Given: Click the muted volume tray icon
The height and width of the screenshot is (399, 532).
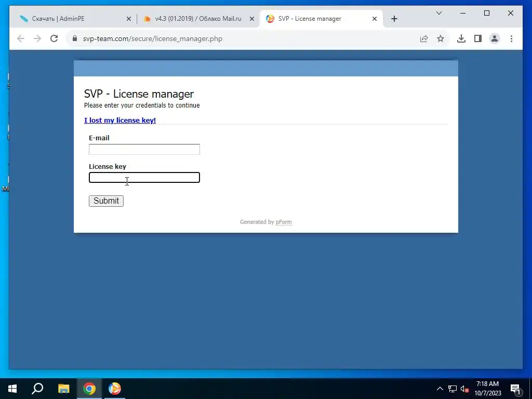Looking at the screenshot, I should click(464, 389).
